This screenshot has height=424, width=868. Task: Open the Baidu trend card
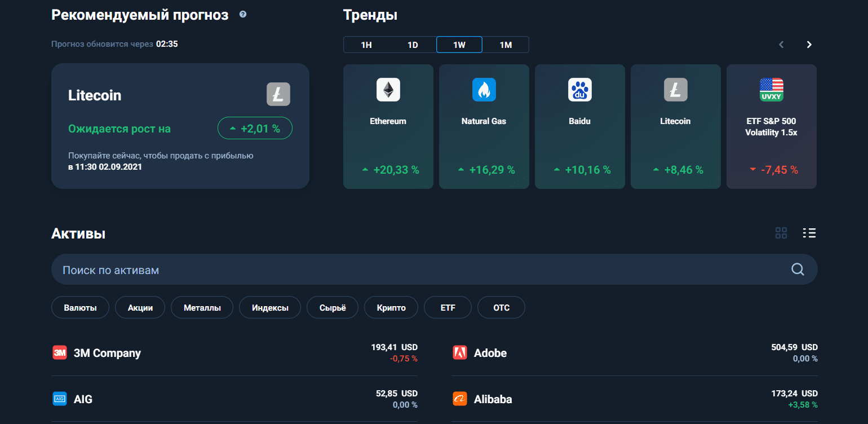[580, 126]
